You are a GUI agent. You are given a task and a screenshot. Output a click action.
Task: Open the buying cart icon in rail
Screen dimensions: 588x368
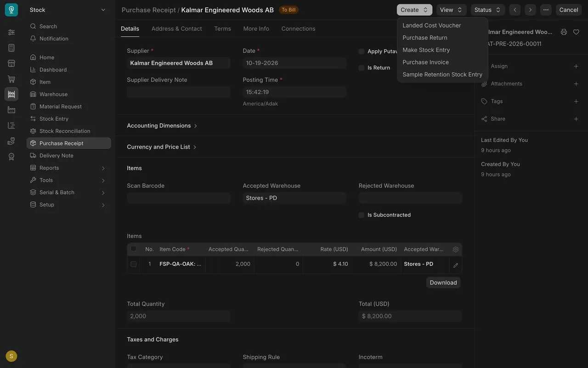pyautogui.click(x=11, y=79)
